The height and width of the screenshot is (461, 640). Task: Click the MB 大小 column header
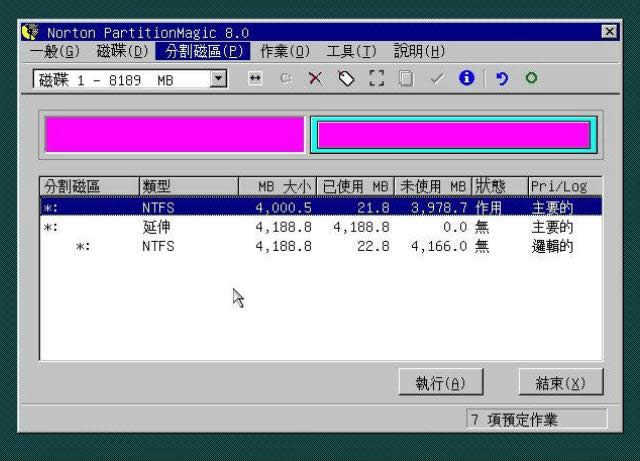(278, 186)
